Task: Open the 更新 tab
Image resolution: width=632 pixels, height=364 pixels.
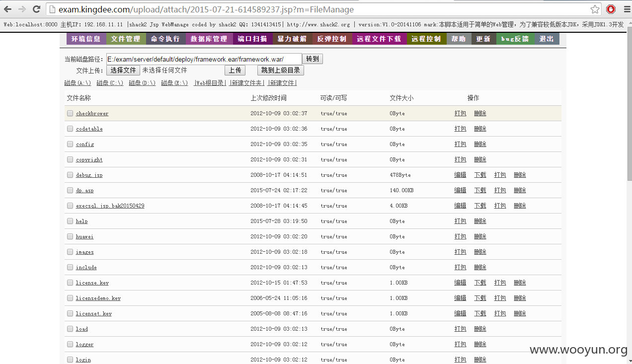Action: [x=483, y=39]
